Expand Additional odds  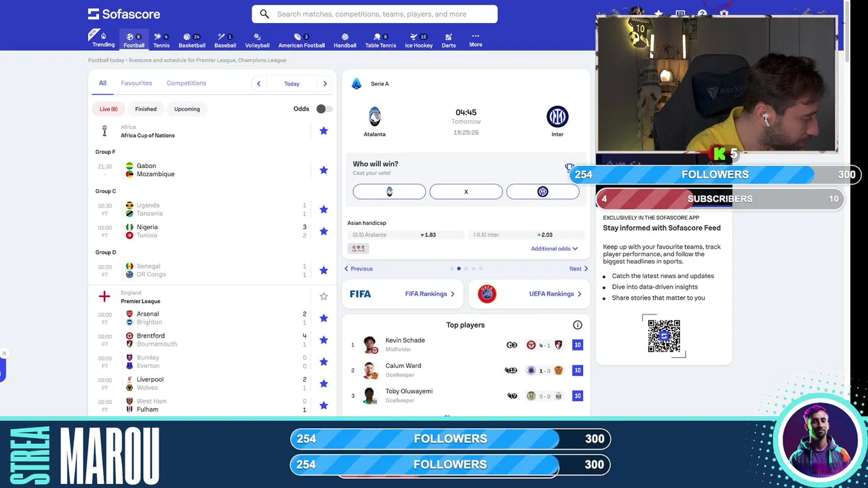point(554,249)
